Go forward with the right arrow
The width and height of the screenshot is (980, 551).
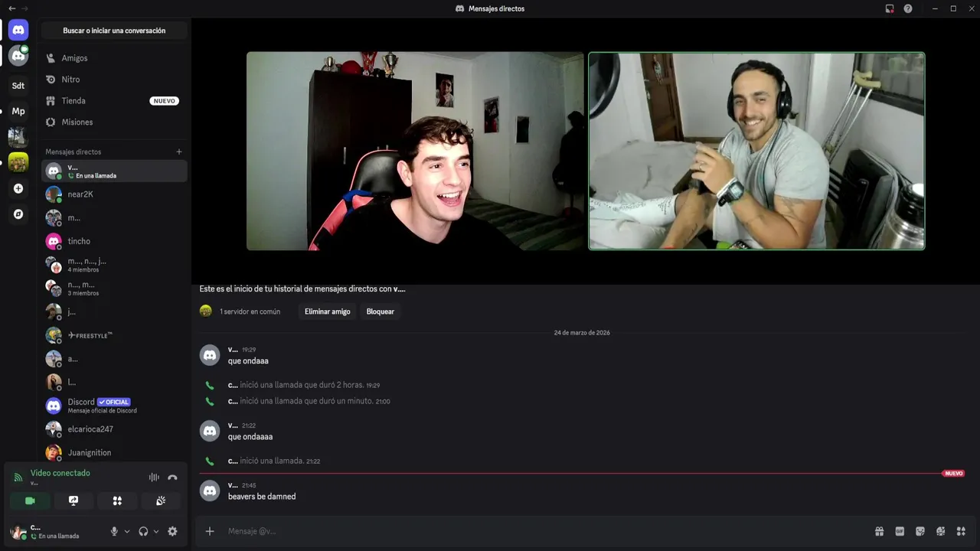(25, 8)
